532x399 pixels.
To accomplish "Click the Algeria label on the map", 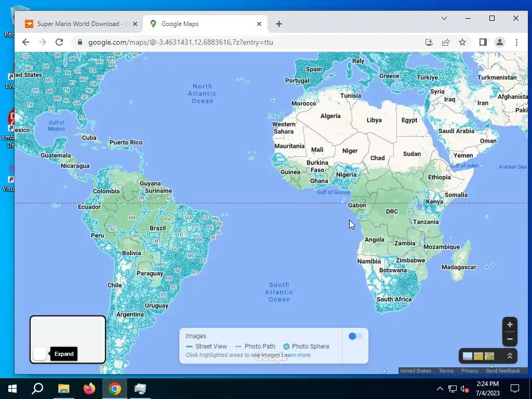I will coord(330,116).
